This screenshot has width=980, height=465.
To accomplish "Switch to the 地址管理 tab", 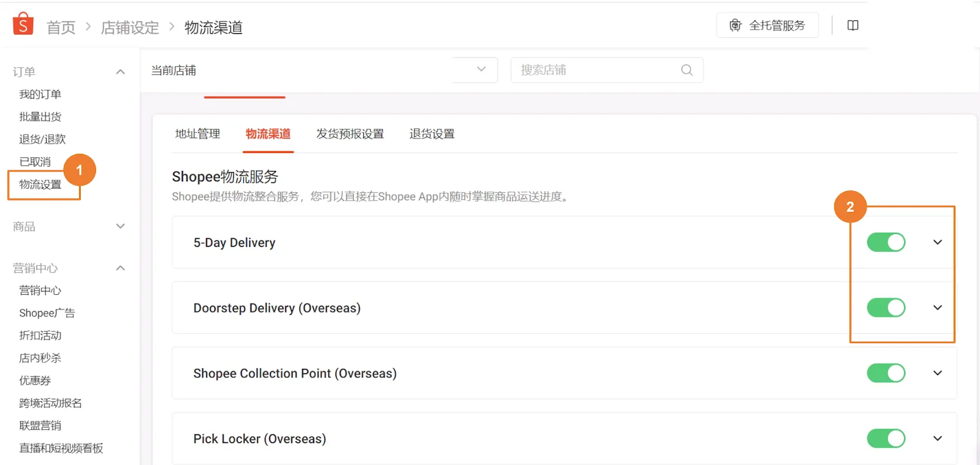I will coord(197,134).
